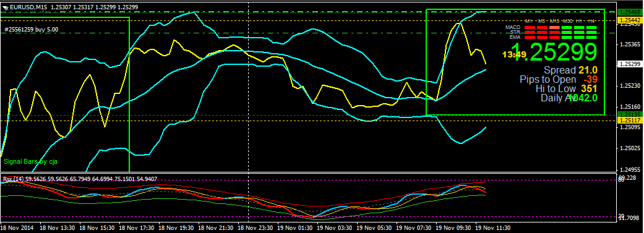This screenshot has width=644, height=233.
Task: Select the MACD H4 green signal bar
Action: [x=591, y=27]
